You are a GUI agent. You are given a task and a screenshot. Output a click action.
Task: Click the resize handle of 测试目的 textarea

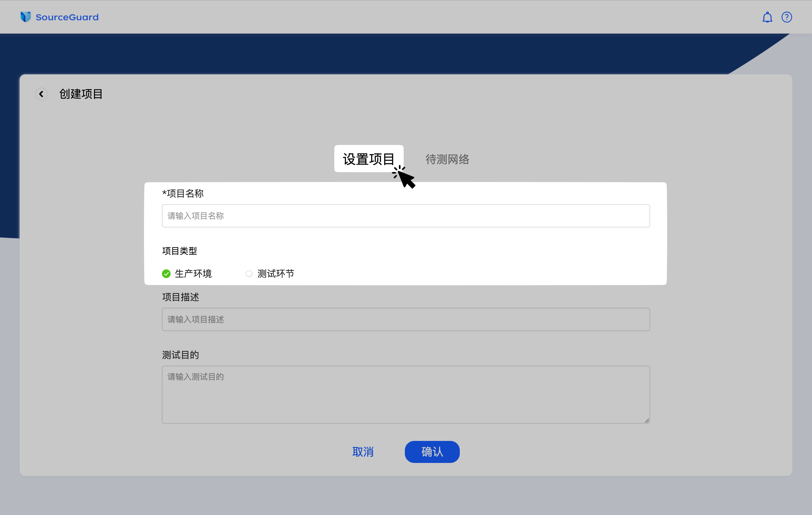[x=647, y=420]
